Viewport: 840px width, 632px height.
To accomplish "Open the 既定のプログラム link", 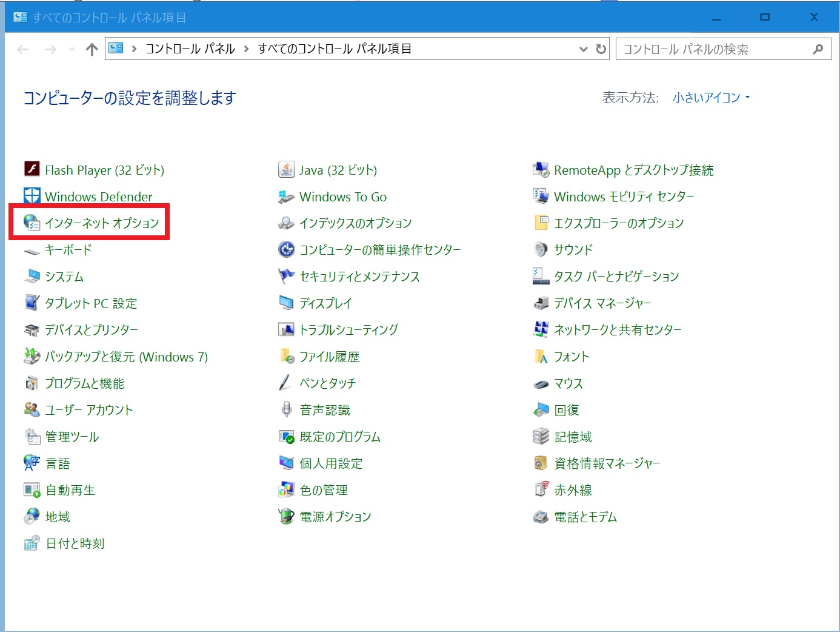I will click(340, 437).
